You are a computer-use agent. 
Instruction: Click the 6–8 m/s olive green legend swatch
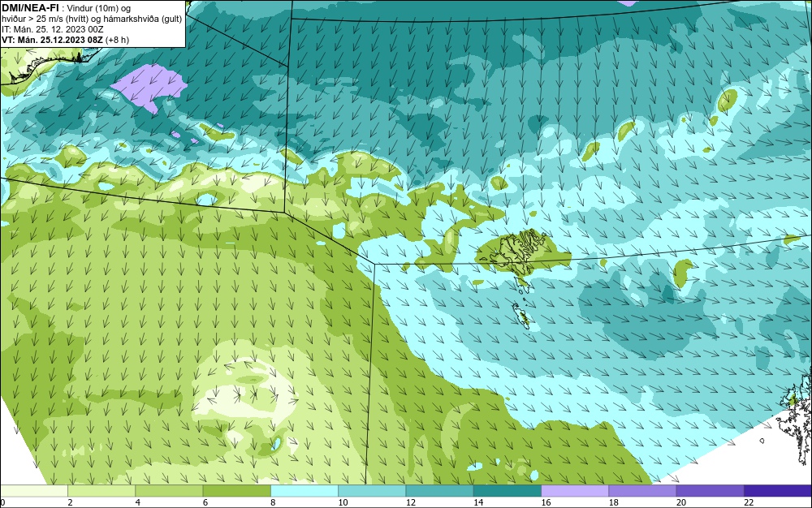(x=236, y=490)
